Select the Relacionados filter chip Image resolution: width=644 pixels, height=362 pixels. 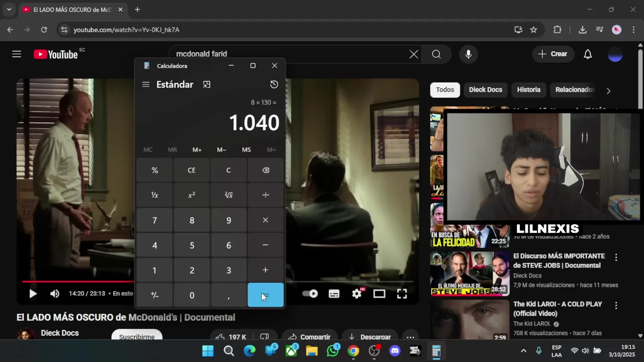point(575,89)
